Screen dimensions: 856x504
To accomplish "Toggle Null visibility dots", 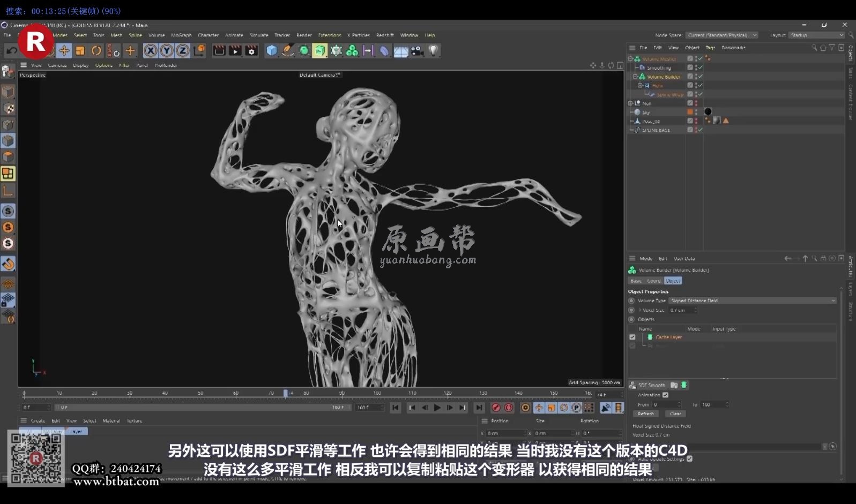I will 696,103.
